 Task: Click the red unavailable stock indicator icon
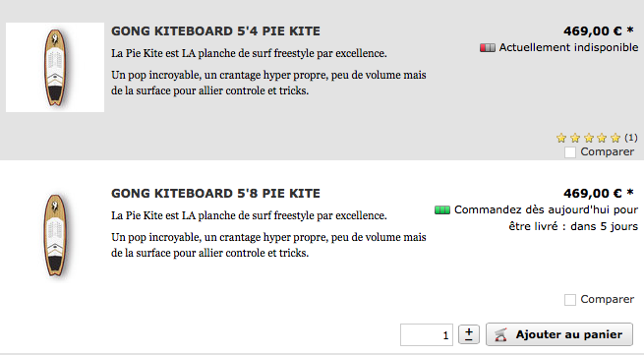coord(488,48)
